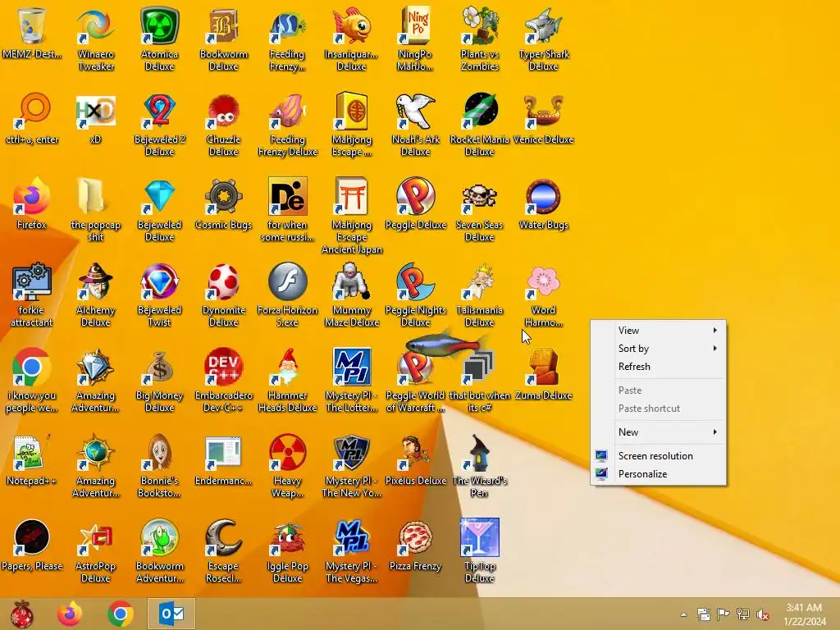Select Plants vs Zombies shortcut
This screenshot has width=840, height=630.
tap(479, 25)
